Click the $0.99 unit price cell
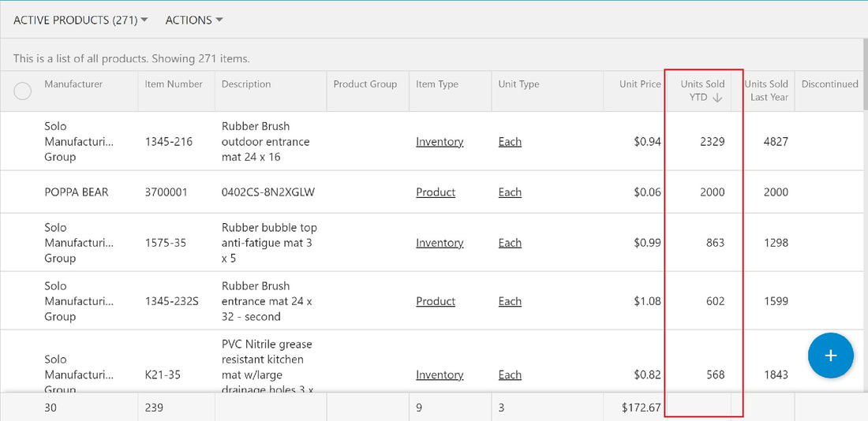Image resolution: width=868 pixels, height=421 pixels. point(647,243)
